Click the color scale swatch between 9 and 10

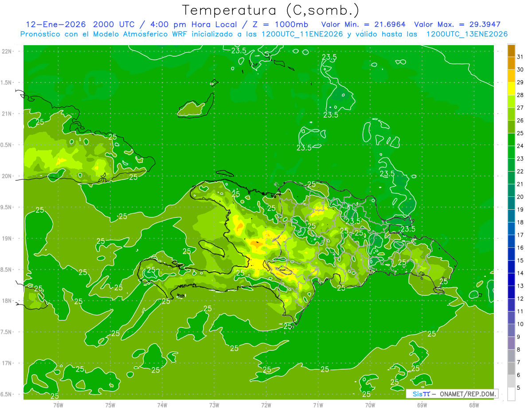tap(511, 330)
